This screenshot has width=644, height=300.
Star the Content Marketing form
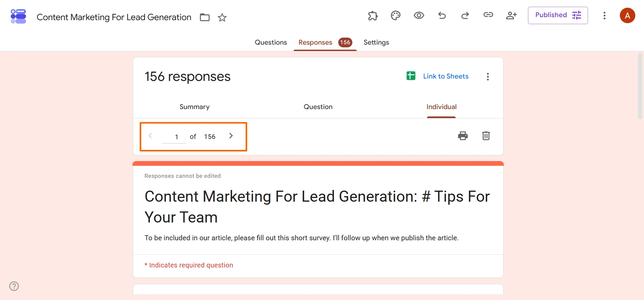(222, 17)
